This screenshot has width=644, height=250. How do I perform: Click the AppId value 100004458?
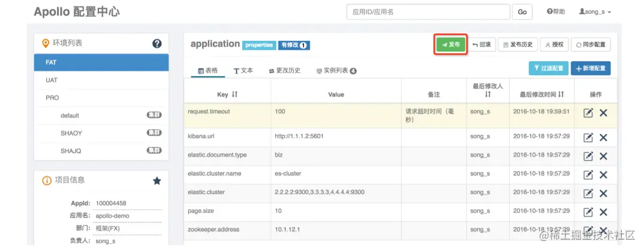pyautogui.click(x=111, y=203)
